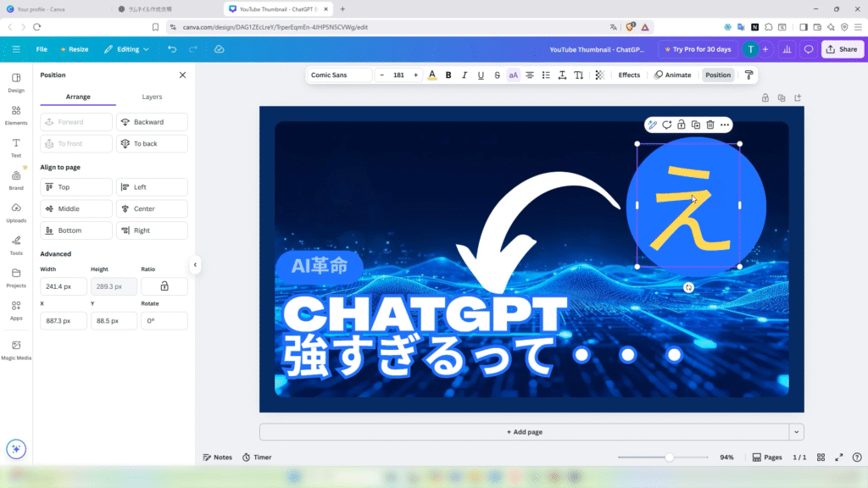This screenshot has height=488, width=868.
Task: Open the transparency checkerboard icon
Action: (x=600, y=75)
